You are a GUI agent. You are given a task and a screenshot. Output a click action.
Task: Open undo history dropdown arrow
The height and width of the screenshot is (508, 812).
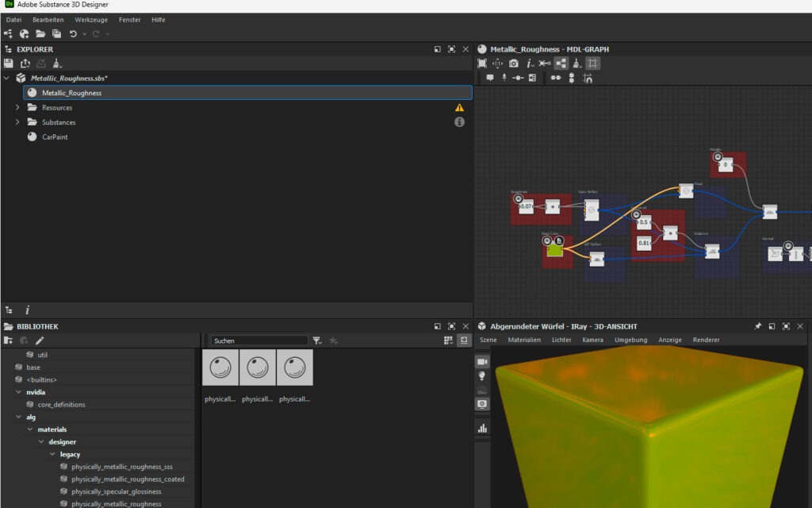point(84,34)
